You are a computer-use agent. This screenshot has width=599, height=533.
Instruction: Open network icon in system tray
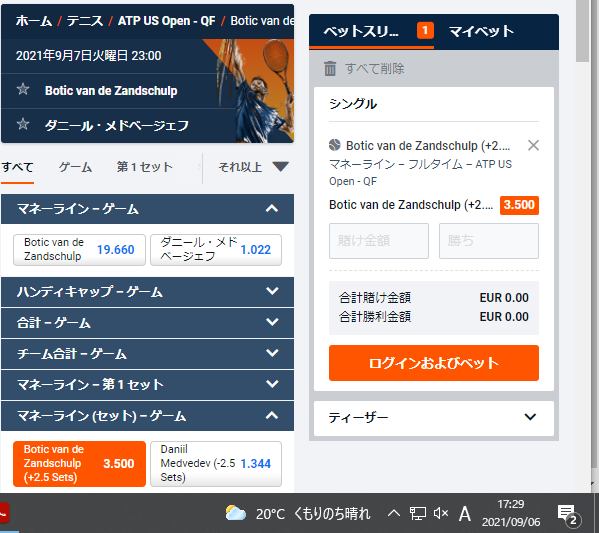418,513
